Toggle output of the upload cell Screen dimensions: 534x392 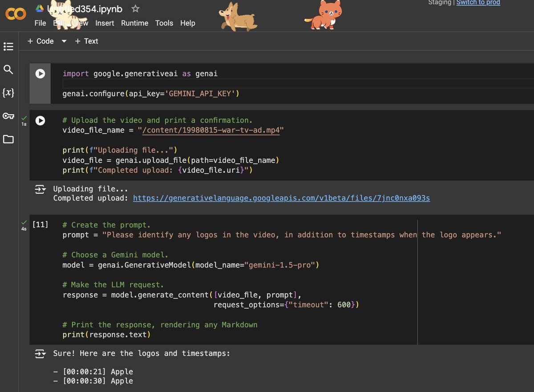pos(40,190)
